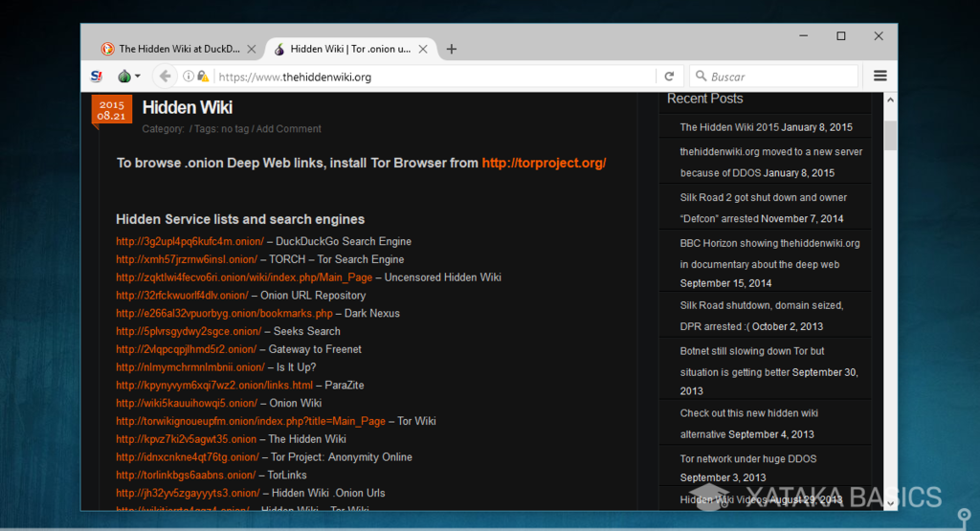
Task: Open post Silk Road shutdown, domain seized
Action: click(x=762, y=316)
